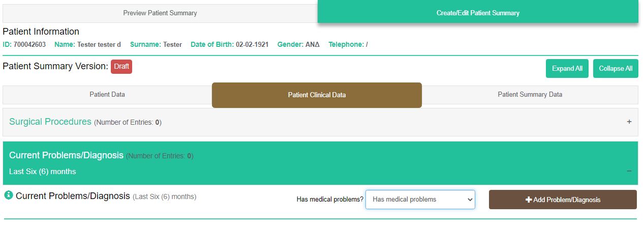
Task: Click the patient name Tester tester d
Action: point(99,44)
